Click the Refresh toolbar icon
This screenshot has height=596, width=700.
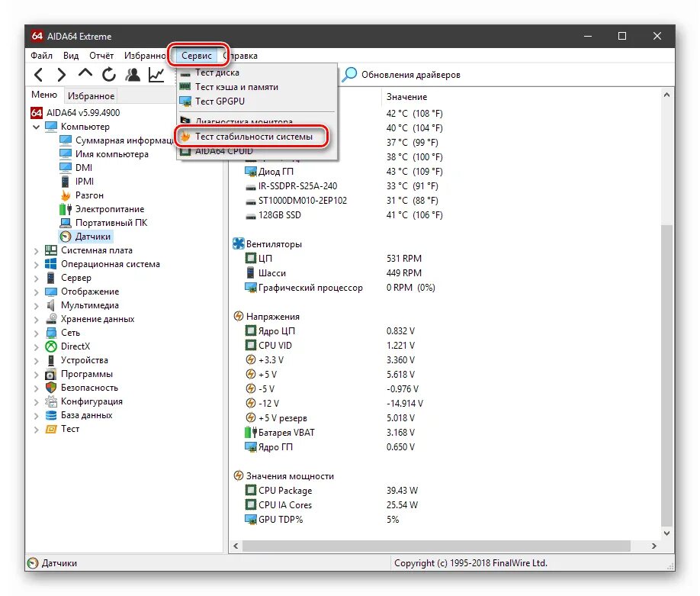pos(108,75)
